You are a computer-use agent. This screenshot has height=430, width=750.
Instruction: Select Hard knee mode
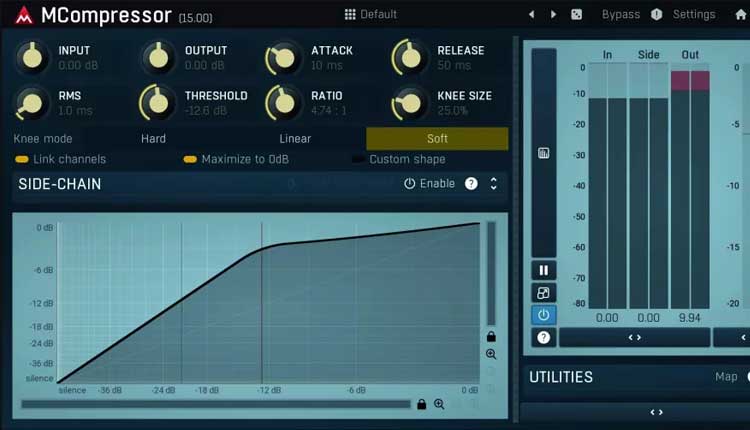(x=153, y=138)
